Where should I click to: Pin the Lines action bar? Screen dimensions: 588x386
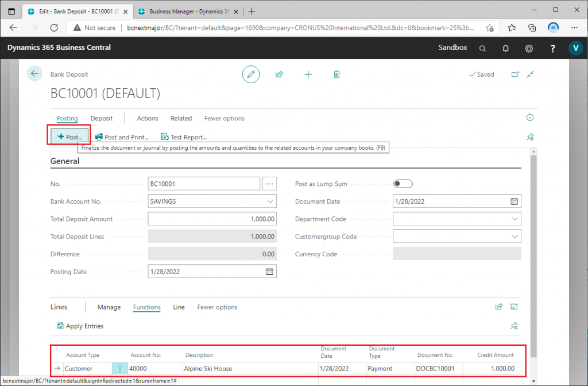514,326
